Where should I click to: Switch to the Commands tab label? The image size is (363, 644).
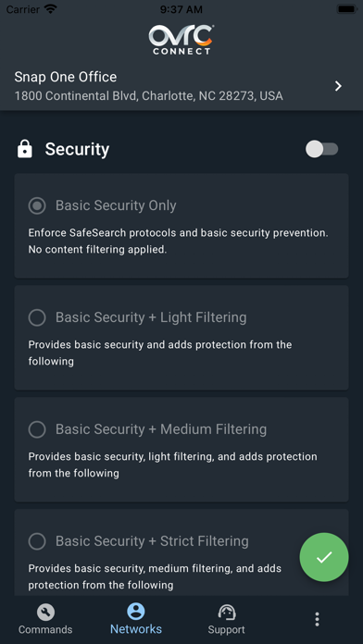point(45,629)
